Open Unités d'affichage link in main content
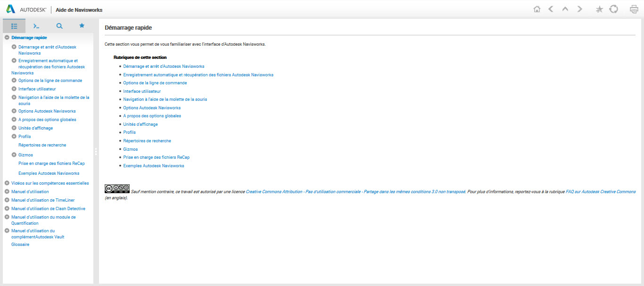The height and width of the screenshot is (286, 644). (140, 124)
